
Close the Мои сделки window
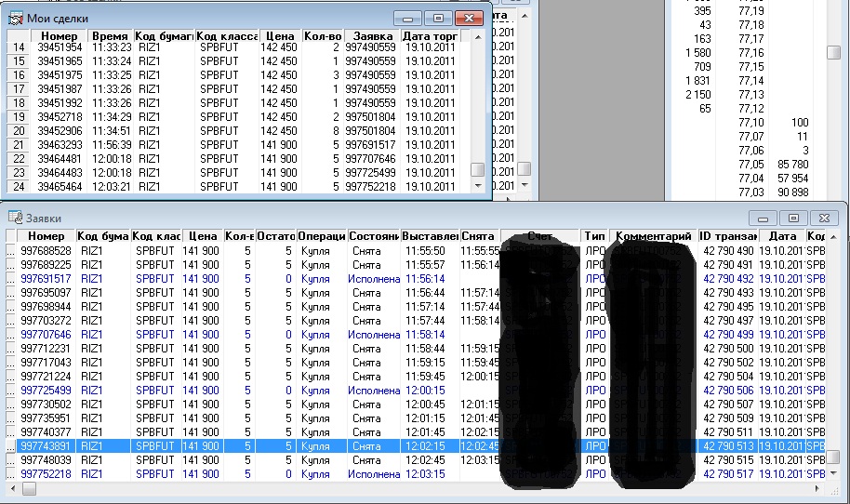[x=471, y=18]
